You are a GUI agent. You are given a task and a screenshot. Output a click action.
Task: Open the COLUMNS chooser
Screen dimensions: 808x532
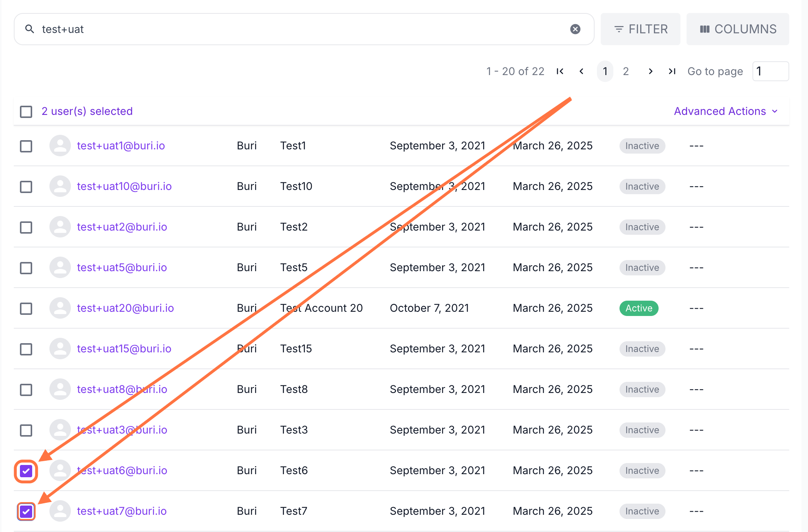pos(738,29)
